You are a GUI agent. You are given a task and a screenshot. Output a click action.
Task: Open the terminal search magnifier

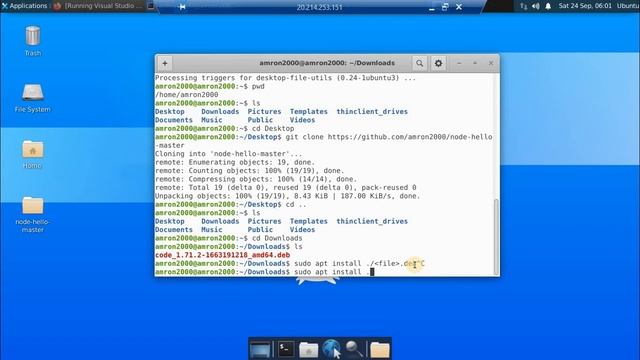420,63
